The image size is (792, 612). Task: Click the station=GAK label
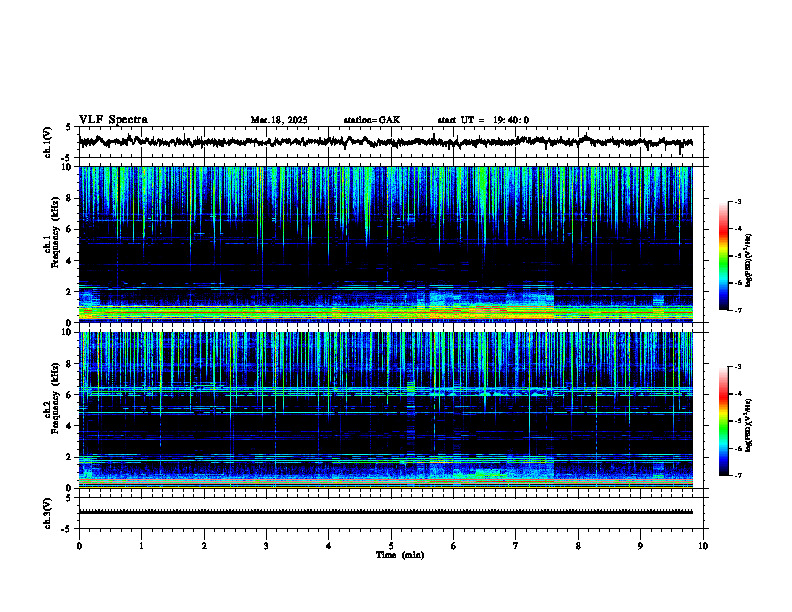tap(372, 120)
